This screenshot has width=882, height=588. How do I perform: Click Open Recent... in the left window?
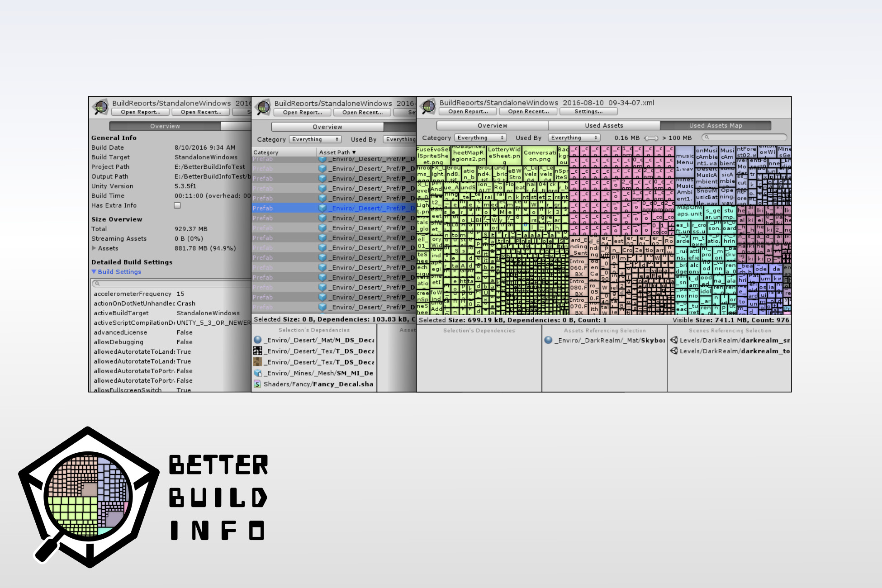click(x=201, y=112)
